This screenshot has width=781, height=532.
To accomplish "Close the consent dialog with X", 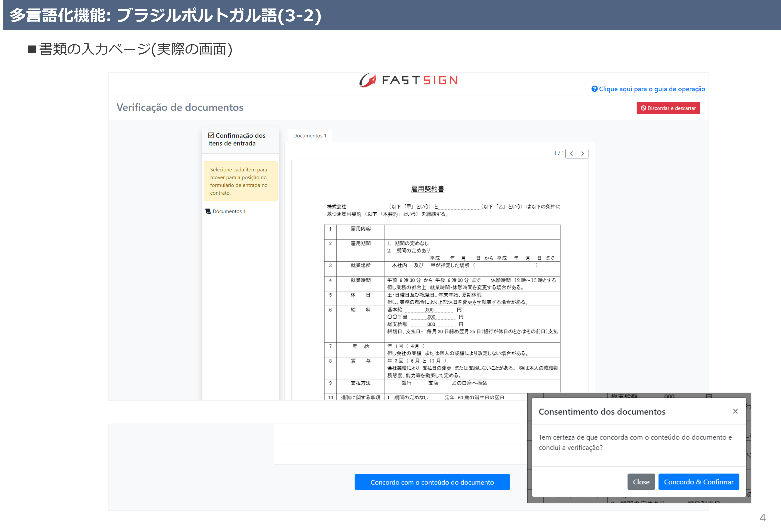I will pos(735,411).
